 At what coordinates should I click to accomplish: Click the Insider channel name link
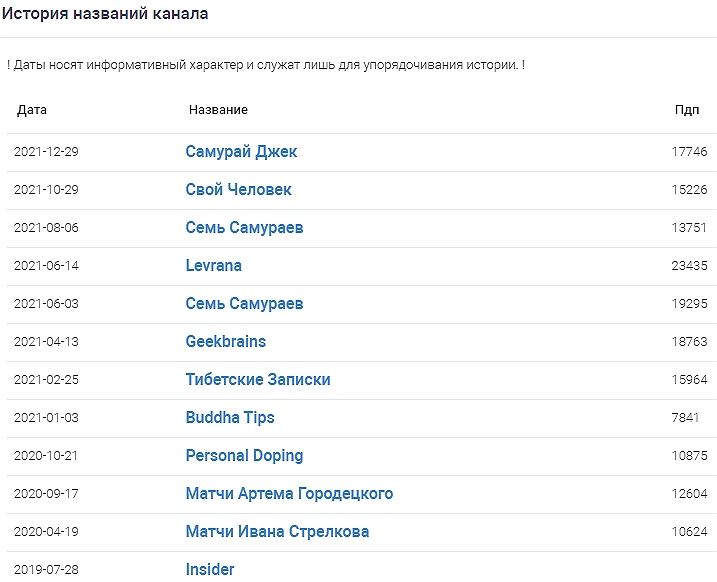[x=210, y=569]
